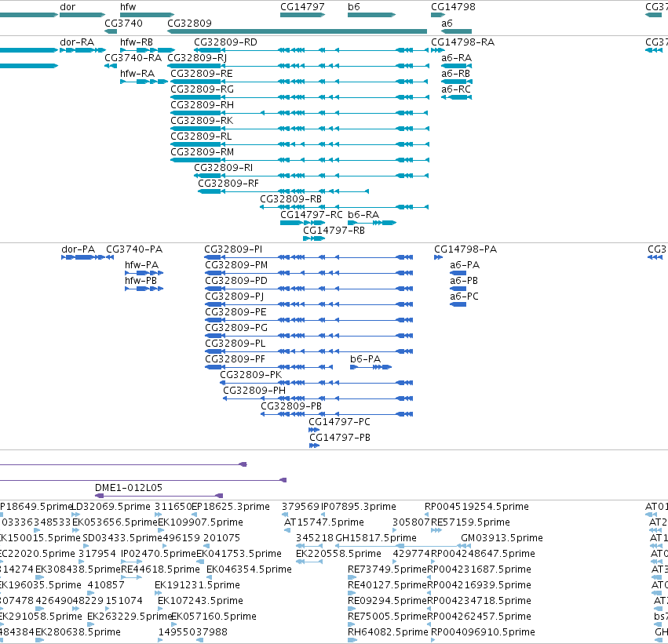Click the hfw-RB transcript label
668x644 pixels.
pyautogui.click(x=137, y=42)
